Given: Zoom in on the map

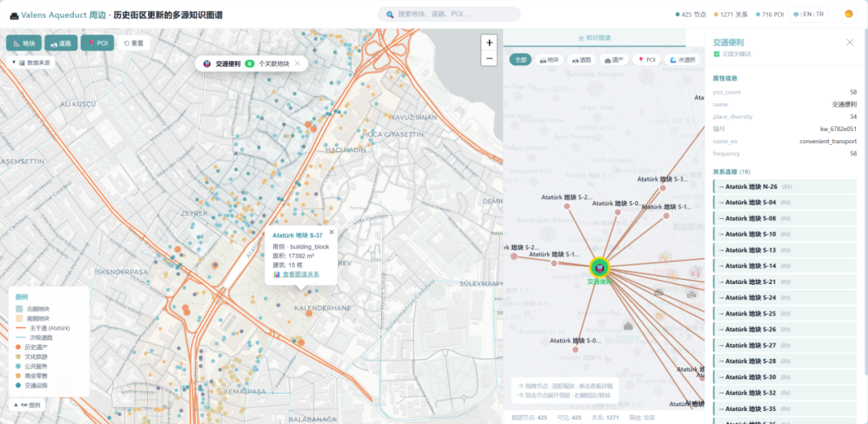Looking at the screenshot, I should click(489, 43).
